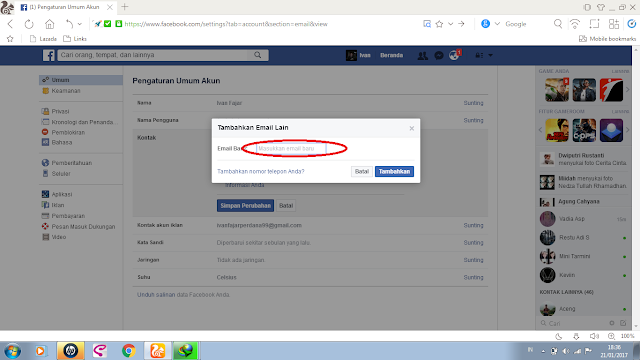Open the notifications globe icon
This screenshot has height=360, width=640.
pyautogui.click(x=454, y=56)
